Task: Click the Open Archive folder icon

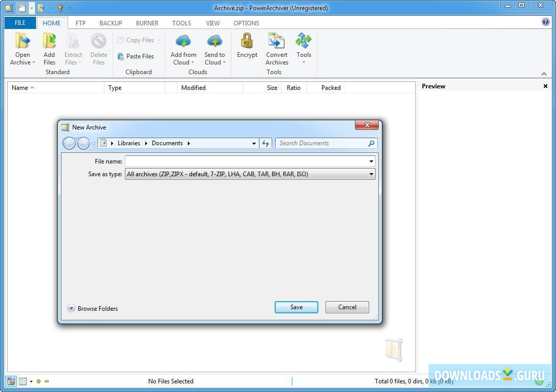Action: click(22, 41)
